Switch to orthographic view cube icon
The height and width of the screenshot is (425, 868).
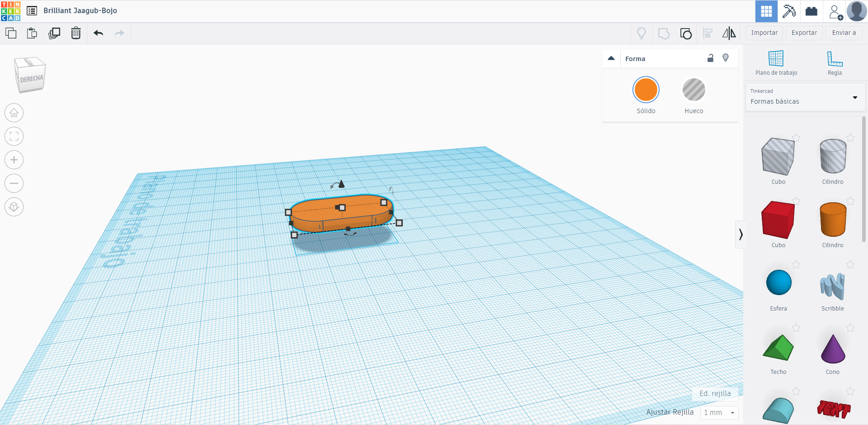point(14,207)
